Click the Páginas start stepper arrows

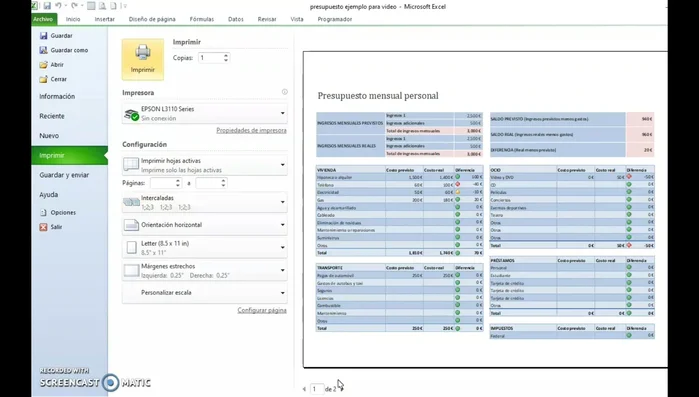pyautogui.click(x=178, y=183)
